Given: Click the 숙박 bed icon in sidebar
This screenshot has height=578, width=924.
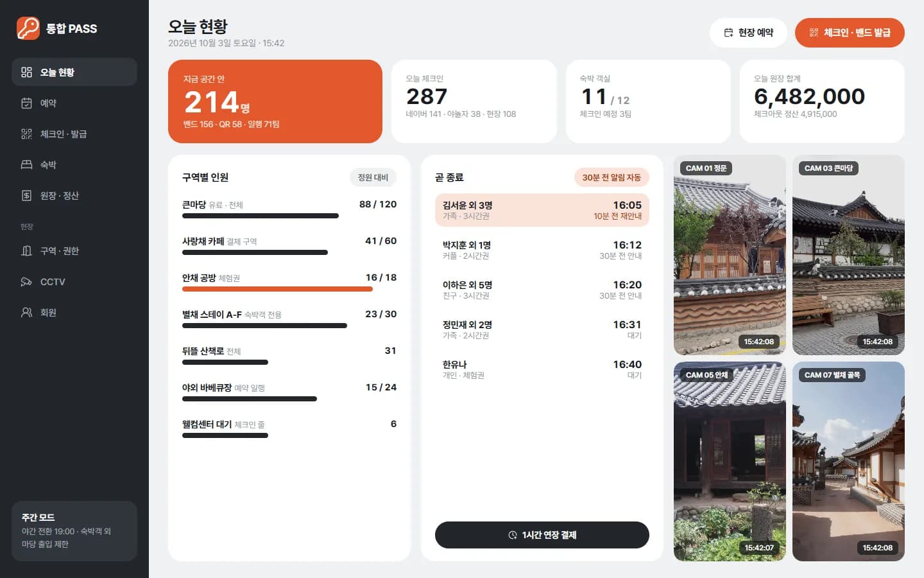Looking at the screenshot, I should (26, 164).
